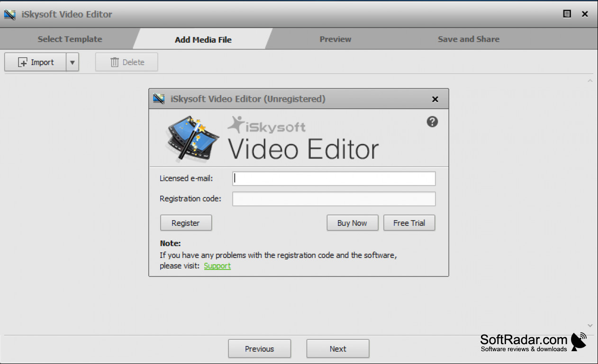598x364 pixels.
Task: Proceed with the Next button
Action: tap(338, 348)
